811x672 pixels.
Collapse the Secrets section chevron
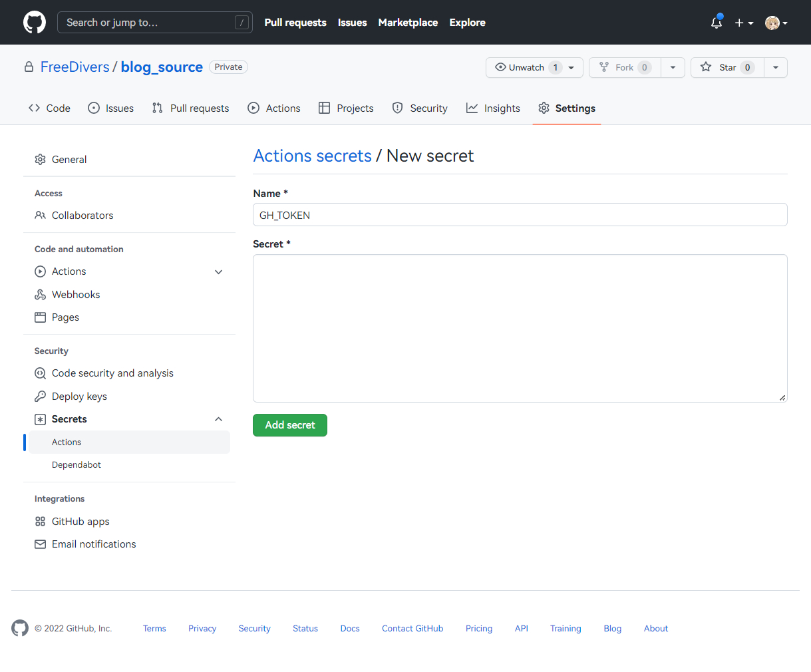(x=218, y=419)
